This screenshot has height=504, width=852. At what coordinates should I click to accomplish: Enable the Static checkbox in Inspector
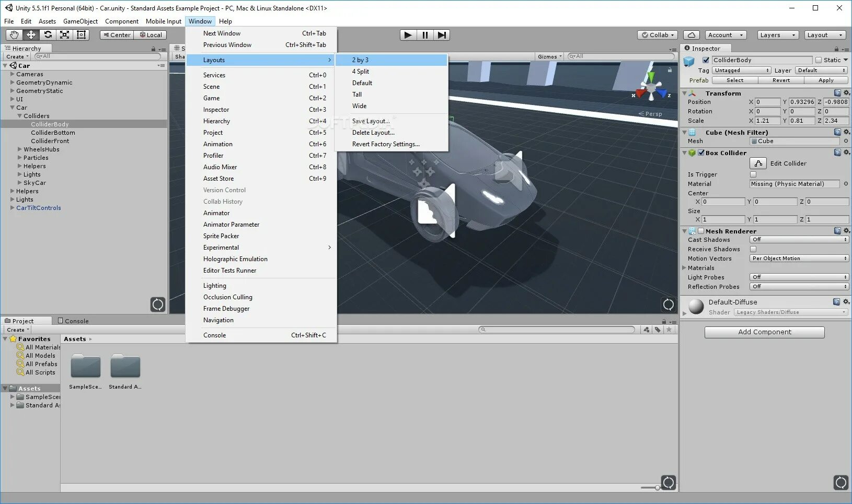click(x=819, y=60)
